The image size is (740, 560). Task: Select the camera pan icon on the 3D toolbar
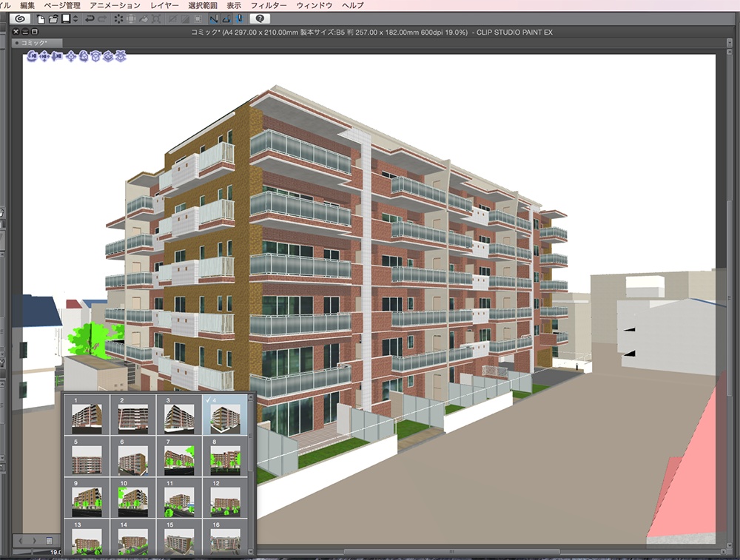pos(44,55)
